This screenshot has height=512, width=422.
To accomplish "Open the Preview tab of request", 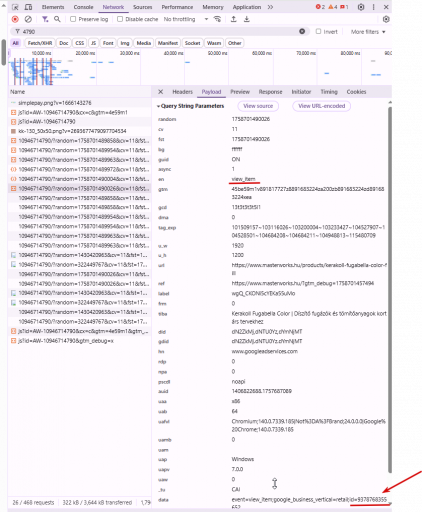I will point(240,92).
